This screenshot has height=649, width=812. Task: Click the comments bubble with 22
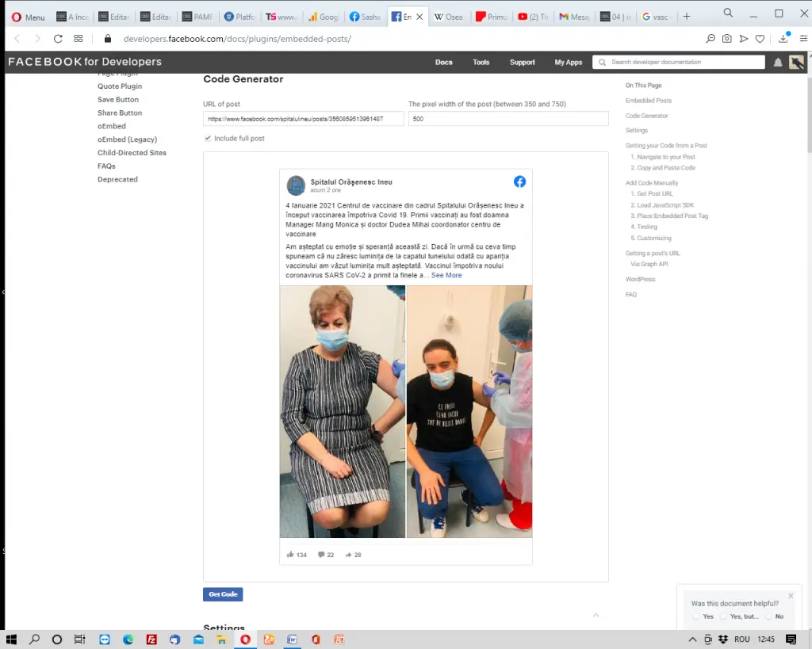pos(326,554)
